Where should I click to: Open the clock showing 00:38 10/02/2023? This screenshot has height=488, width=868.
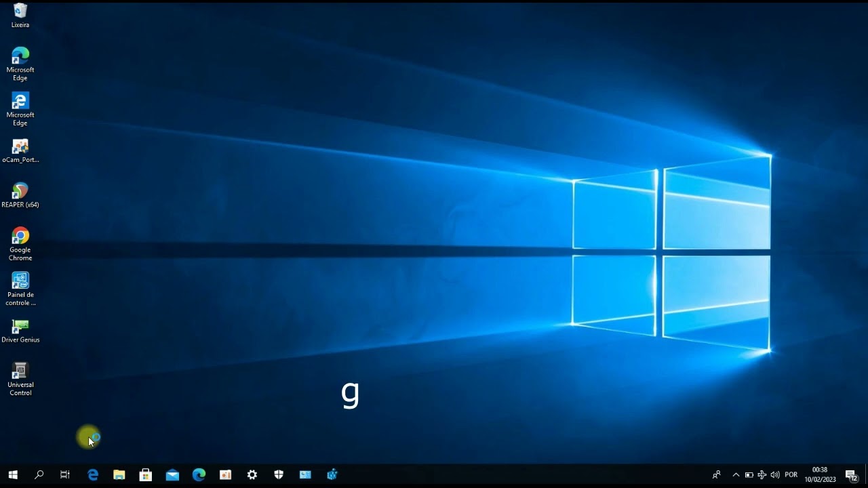820,475
